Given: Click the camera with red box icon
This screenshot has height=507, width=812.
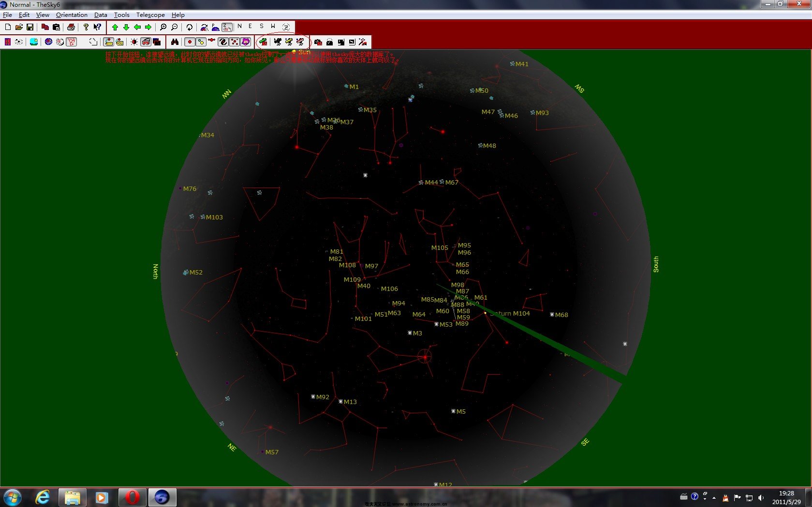Looking at the screenshot, I should [x=318, y=42].
